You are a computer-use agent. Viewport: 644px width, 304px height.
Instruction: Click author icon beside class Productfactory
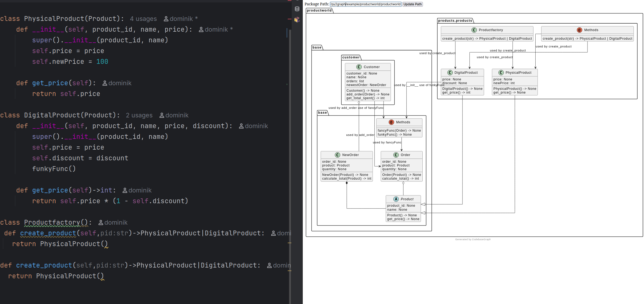click(101, 223)
